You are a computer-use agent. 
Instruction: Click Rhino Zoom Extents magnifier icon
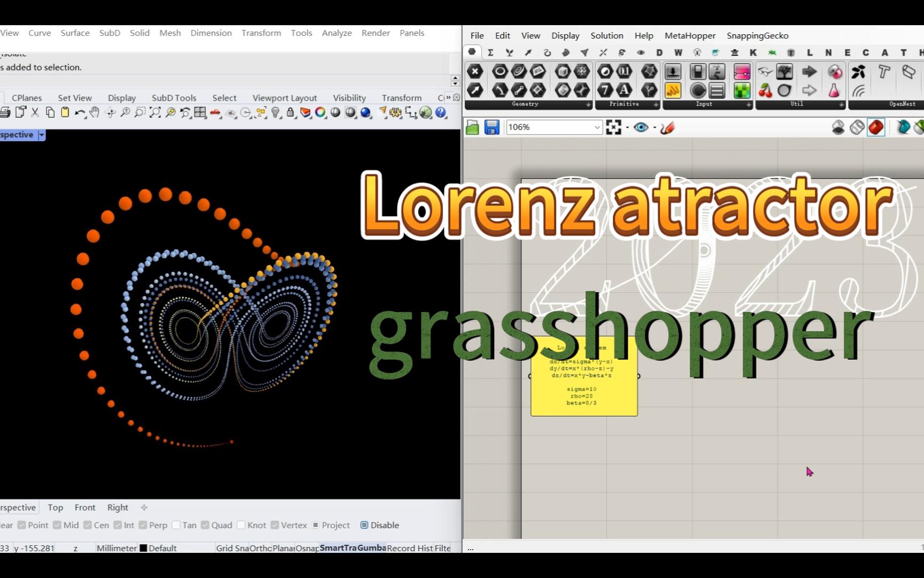click(x=155, y=112)
